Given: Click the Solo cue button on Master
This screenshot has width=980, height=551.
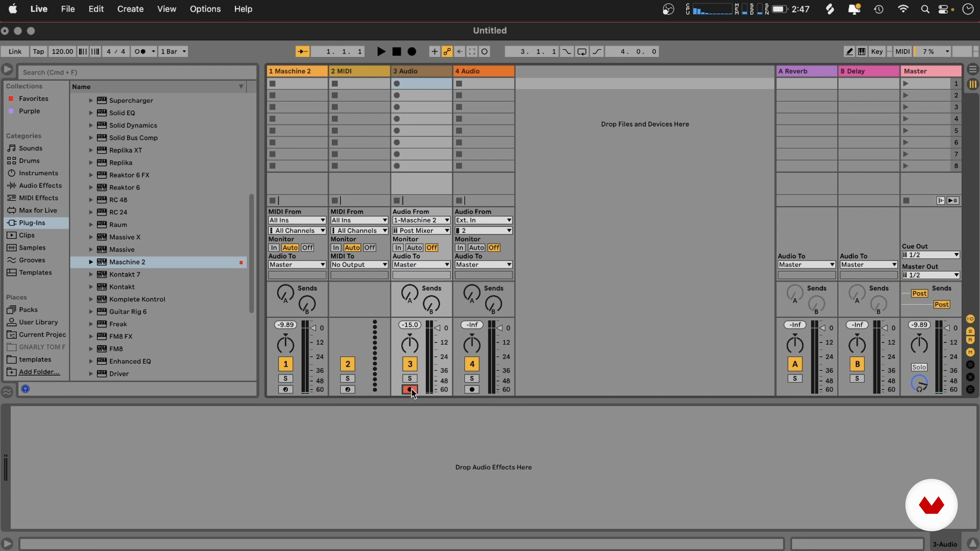Looking at the screenshot, I should (919, 367).
